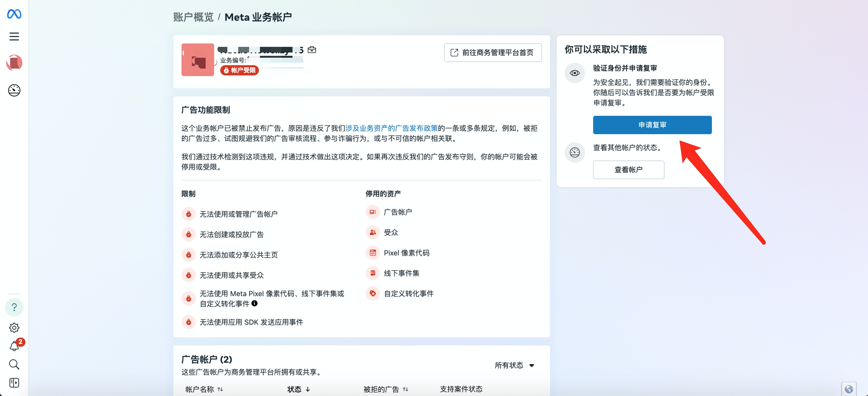Click the briefcase icon beside business name

tap(312, 50)
